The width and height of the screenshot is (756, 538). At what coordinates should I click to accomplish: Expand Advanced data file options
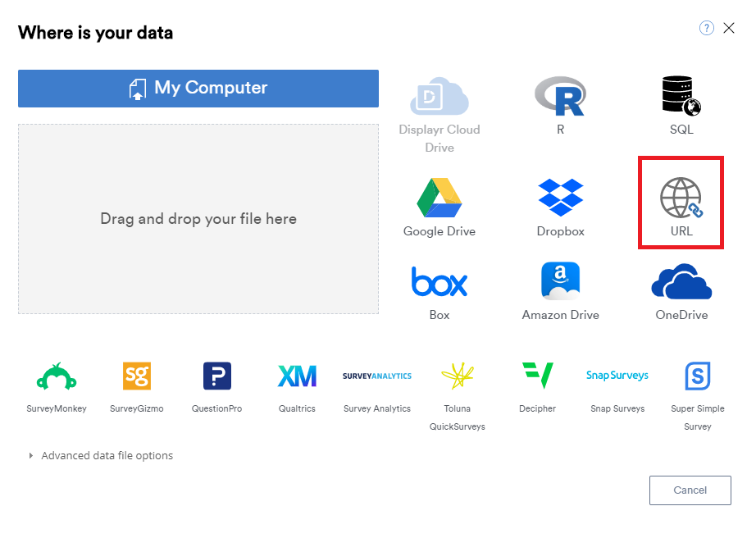[101, 455]
